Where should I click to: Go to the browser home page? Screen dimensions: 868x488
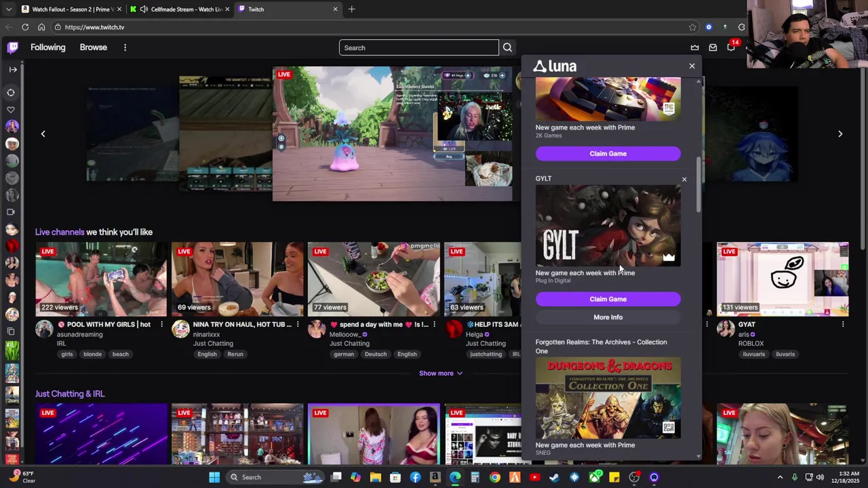[41, 27]
